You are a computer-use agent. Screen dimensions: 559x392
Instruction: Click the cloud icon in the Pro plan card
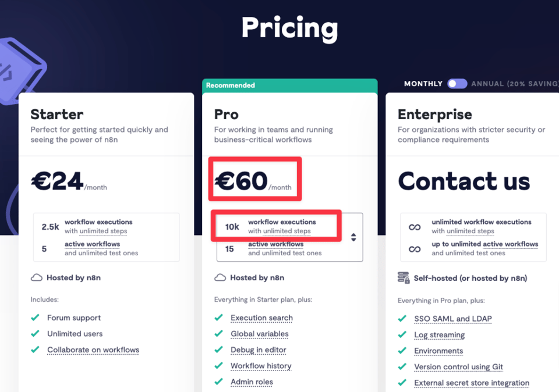point(220,277)
